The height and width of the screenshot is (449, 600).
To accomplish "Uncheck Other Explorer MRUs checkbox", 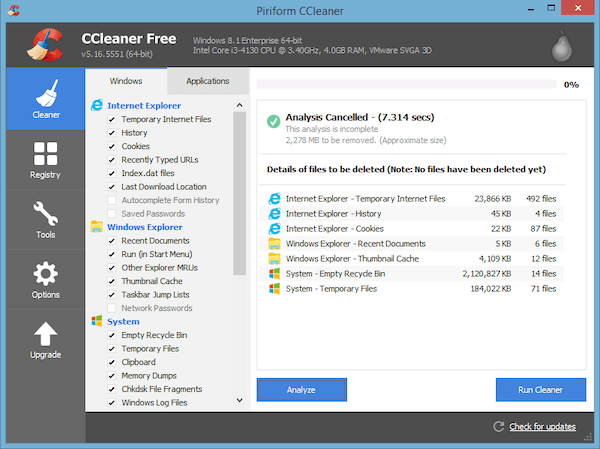I will (x=112, y=268).
